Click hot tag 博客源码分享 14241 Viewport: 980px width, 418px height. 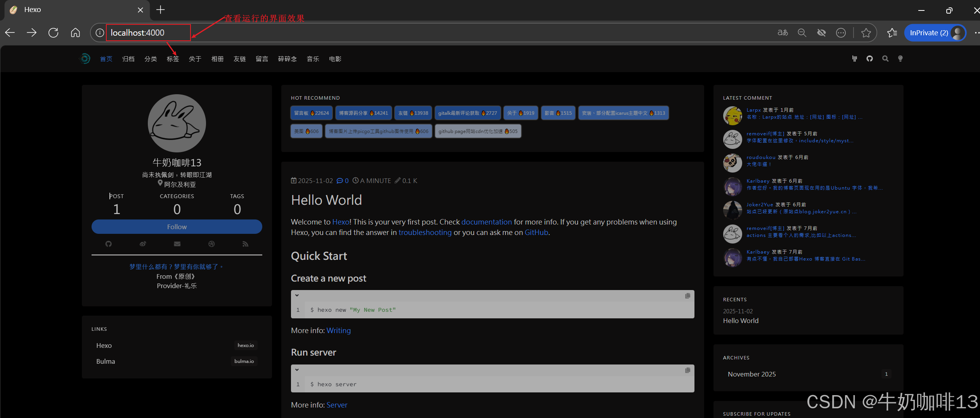(363, 113)
